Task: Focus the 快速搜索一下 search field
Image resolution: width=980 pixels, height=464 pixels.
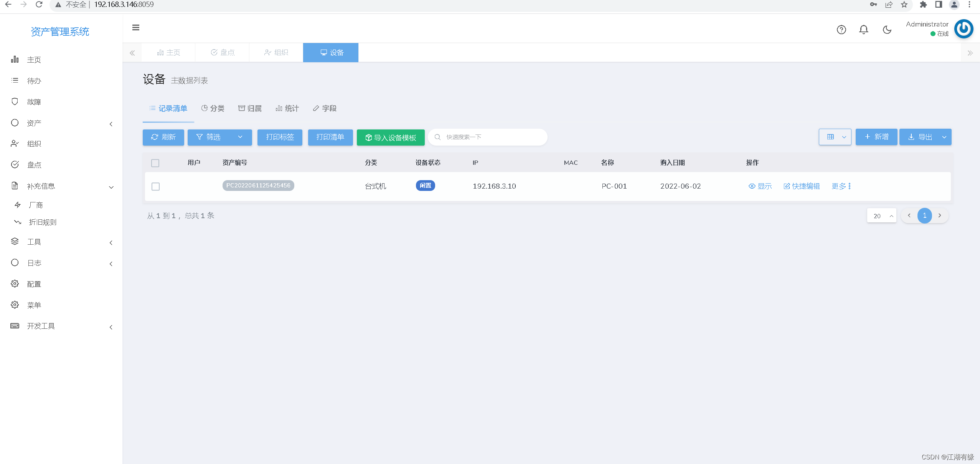Action: 491,137
